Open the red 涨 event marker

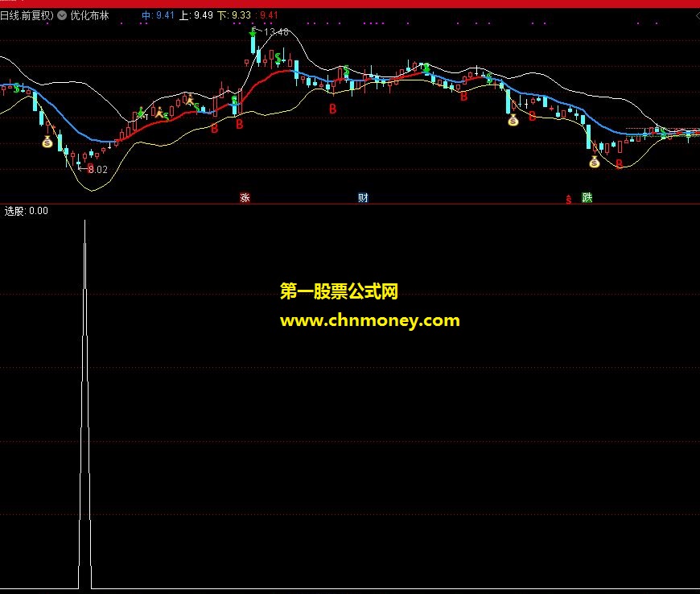(x=245, y=198)
